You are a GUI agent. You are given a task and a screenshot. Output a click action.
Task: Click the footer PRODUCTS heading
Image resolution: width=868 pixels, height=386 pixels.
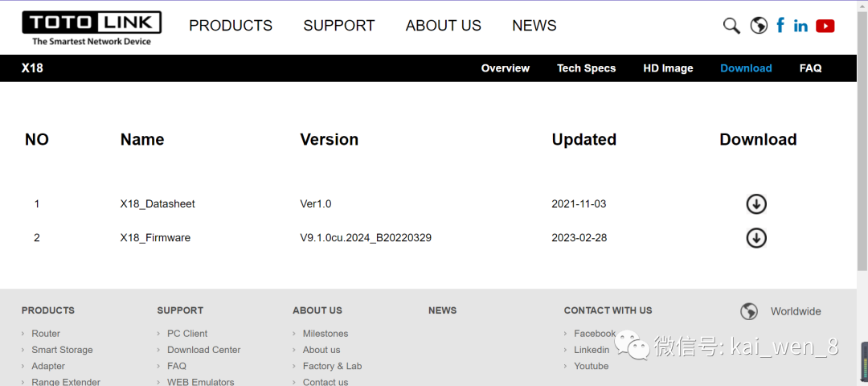click(x=48, y=310)
